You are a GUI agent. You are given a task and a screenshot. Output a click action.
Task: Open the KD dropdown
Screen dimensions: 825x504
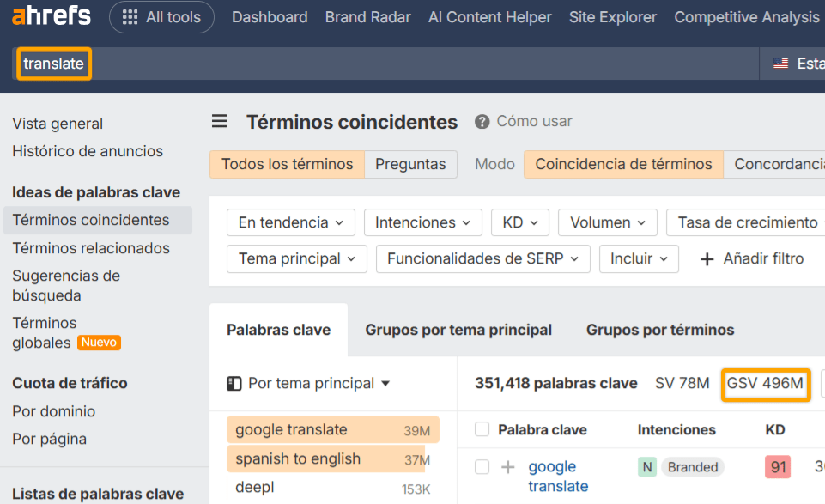pyautogui.click(x=519, y=222)
